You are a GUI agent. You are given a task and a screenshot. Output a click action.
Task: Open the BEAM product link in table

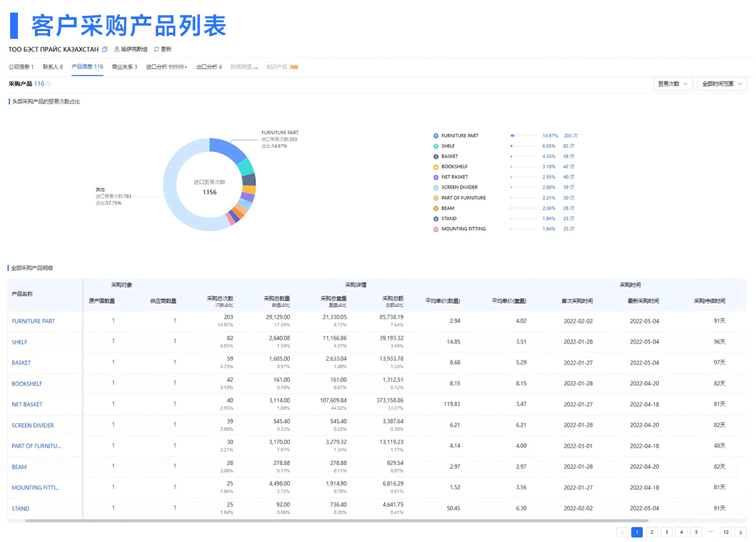[19, 467]
